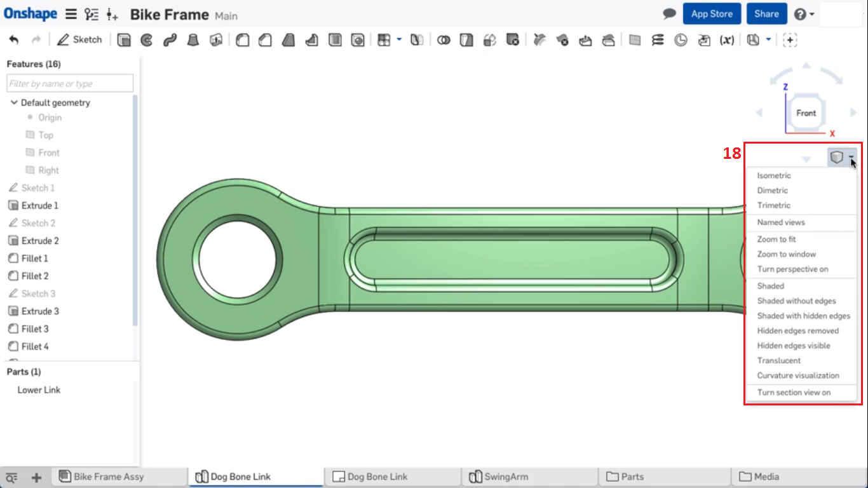Open the Variable (x) tool
Screen dimensions: 868x488
tap(728, 39)
